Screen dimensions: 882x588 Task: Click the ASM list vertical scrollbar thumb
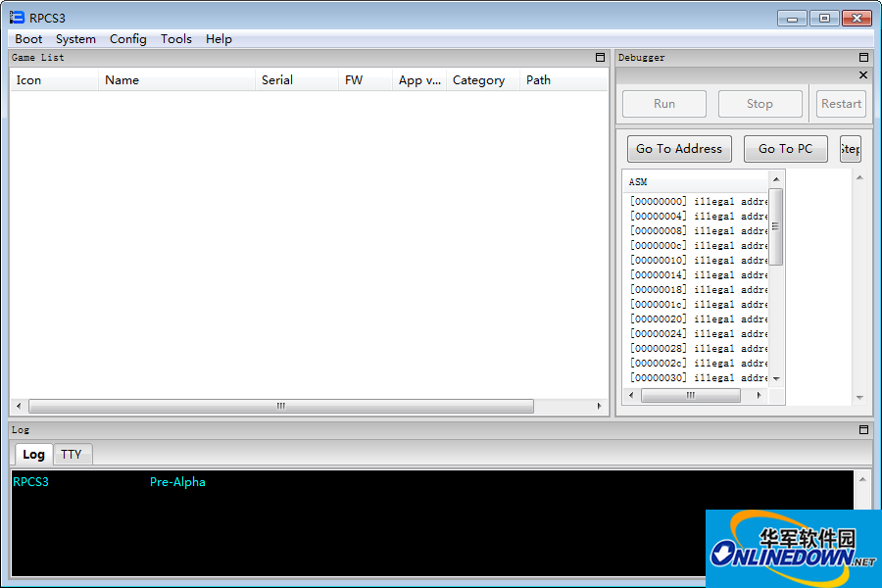pos(776,226)
